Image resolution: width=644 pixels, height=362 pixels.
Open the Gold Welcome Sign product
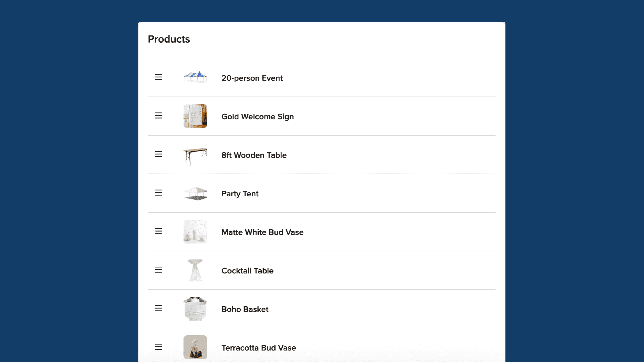[257, 116]
